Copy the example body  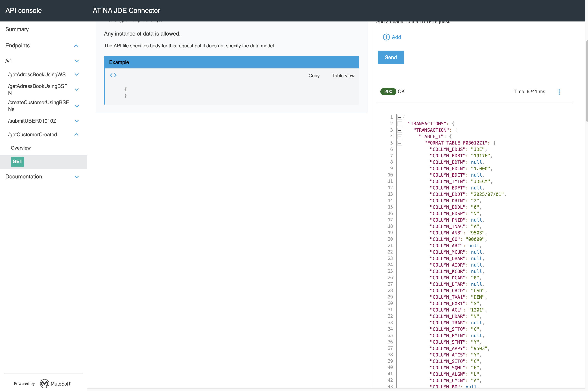(x=314, y=75)
